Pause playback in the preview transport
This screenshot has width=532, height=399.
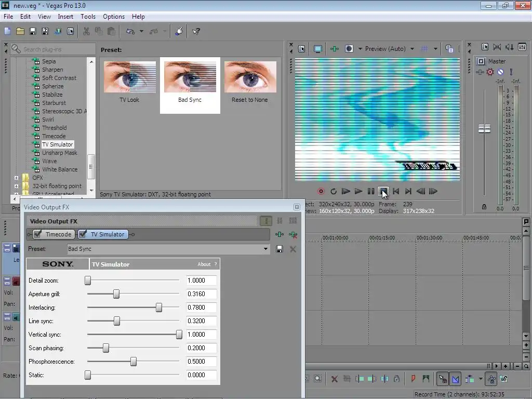click(x=371, y=191)
